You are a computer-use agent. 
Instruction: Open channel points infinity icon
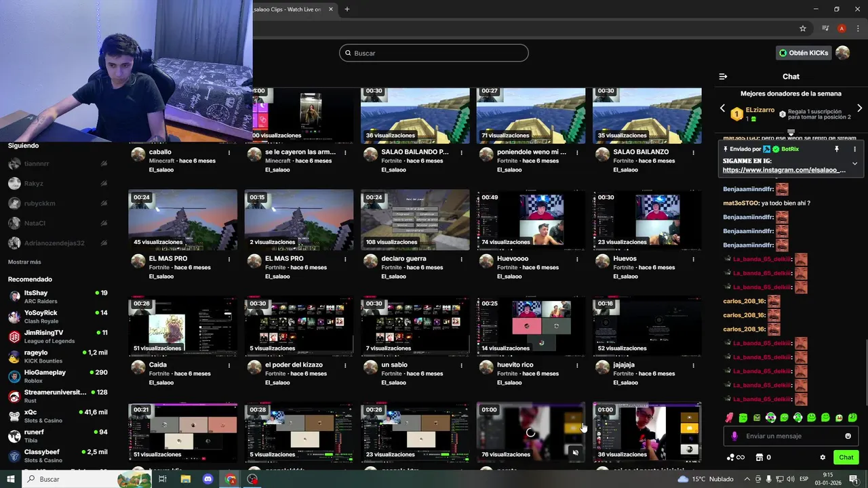[x=736, y=457]
